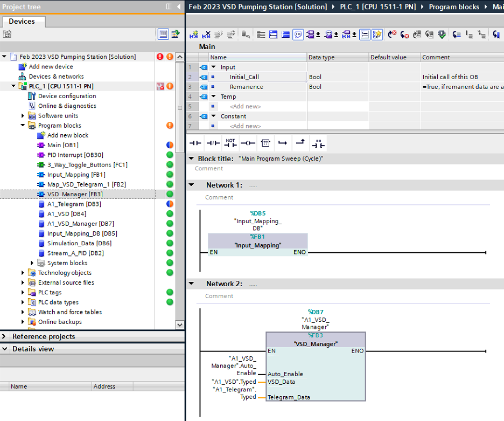Click Add new block

coord(67,135)
